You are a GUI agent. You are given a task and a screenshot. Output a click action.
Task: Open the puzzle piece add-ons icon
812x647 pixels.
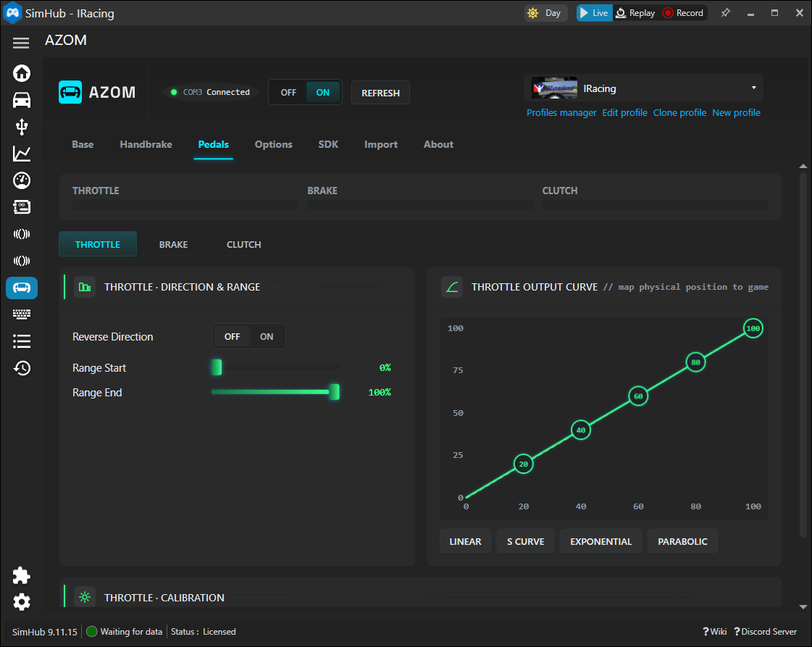click(x=21, y=575)
